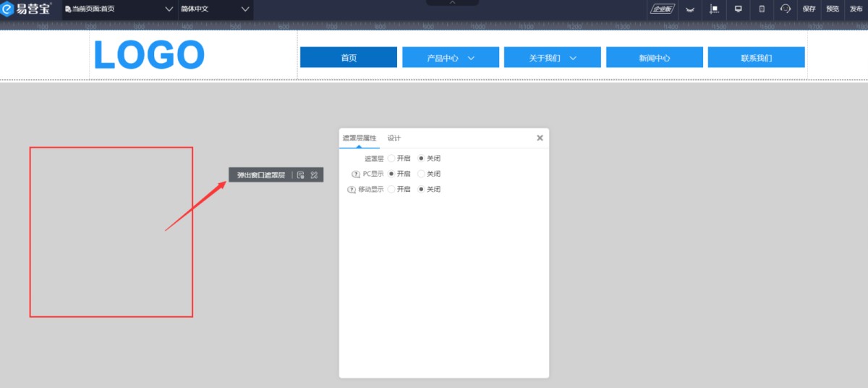Click the design tools icon on popup mask toolbar

314,175
